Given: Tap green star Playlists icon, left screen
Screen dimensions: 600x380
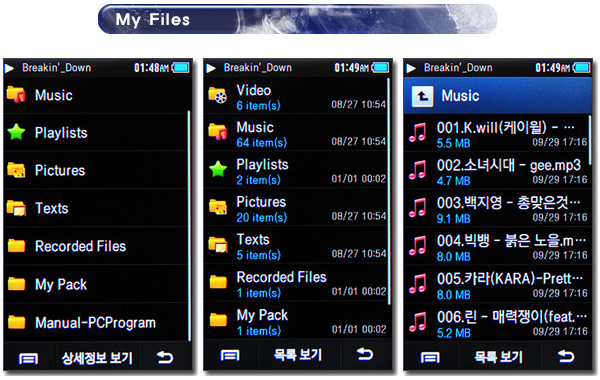Looking at the screenshot, I should coord(16,132).
